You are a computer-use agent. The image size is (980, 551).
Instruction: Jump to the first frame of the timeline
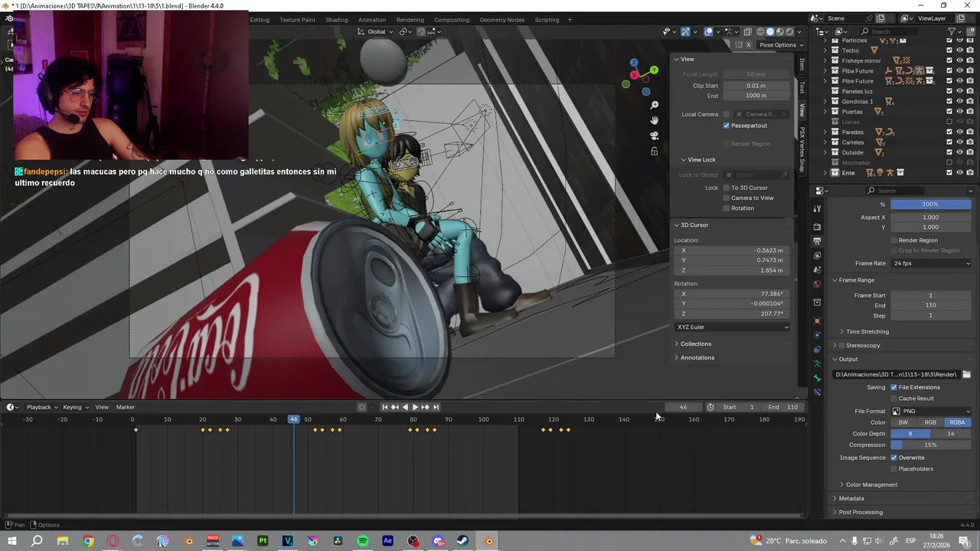[x=385, y=407]
